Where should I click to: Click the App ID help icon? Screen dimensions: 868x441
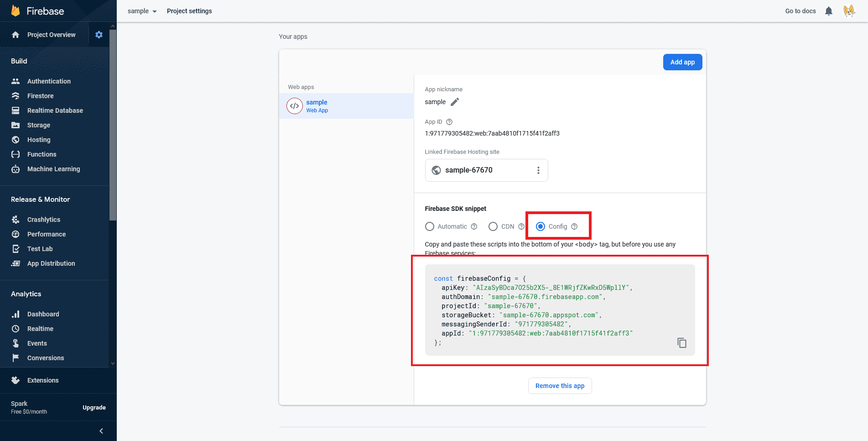449,122
